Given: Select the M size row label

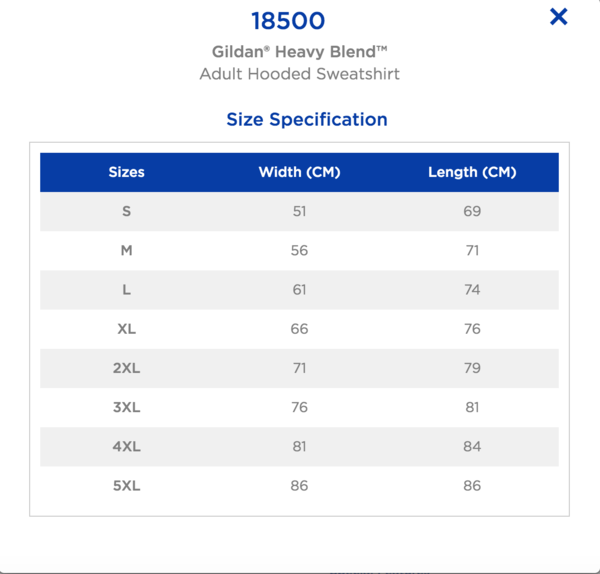Looking at the screenshot, I should click(126, 250).
